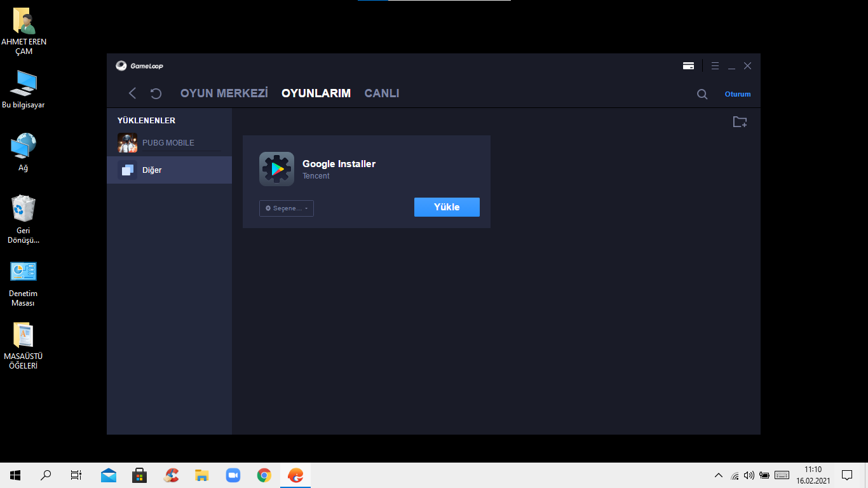Install Google Installer with Yükle button
Viewport: 868px width, 488px height.
447,207
